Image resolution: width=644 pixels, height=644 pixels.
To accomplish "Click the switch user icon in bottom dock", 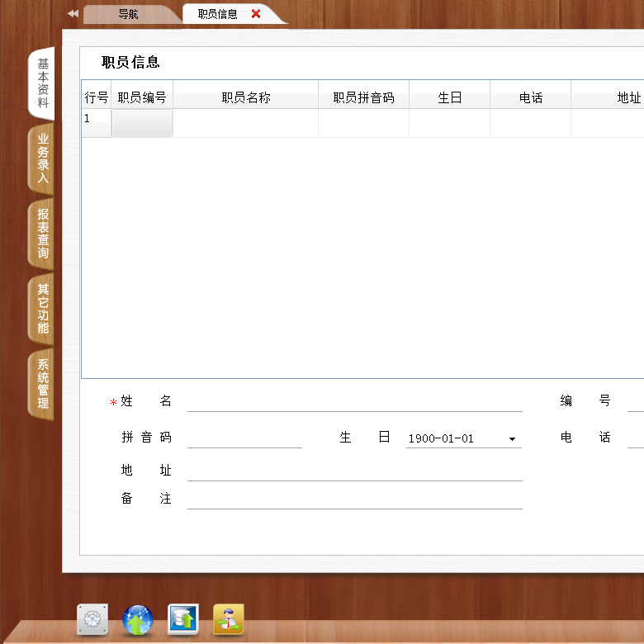I will point(229,619).
